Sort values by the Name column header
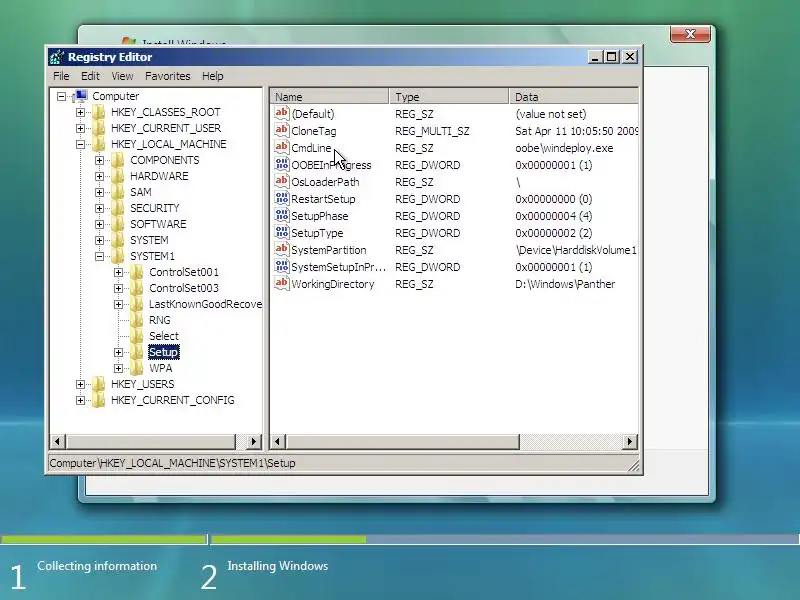Image resolution: width=800 pixels, height=600 pixels. [329, 96]
